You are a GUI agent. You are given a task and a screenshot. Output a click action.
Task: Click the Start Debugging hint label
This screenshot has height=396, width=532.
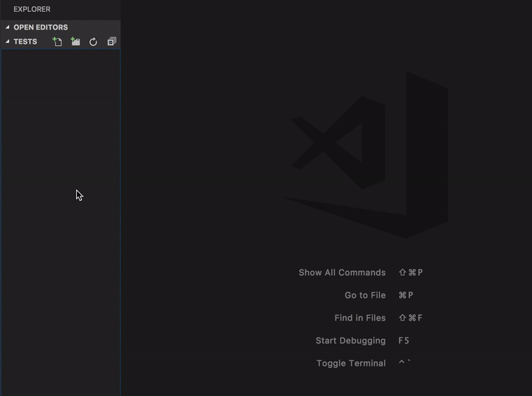(x=350, y=341)
